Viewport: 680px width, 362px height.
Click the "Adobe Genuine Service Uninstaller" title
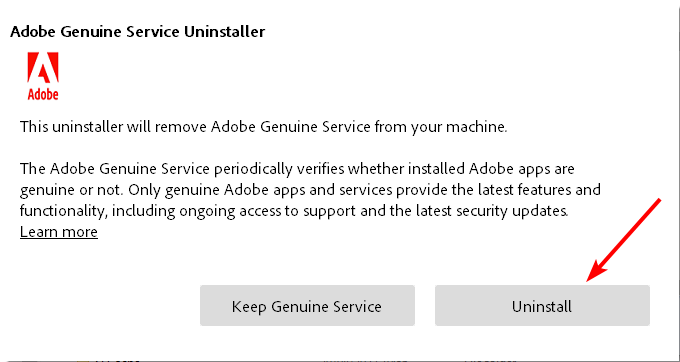(137, 32)
